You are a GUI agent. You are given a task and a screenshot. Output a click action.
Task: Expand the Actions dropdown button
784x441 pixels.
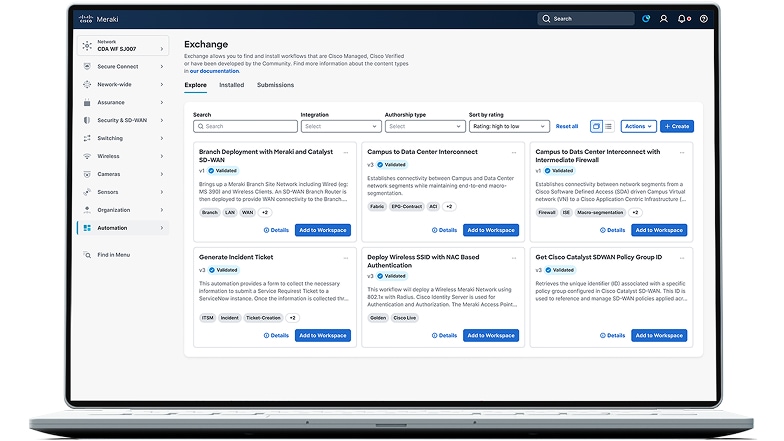pyautogui.click(x=638, y=127)
